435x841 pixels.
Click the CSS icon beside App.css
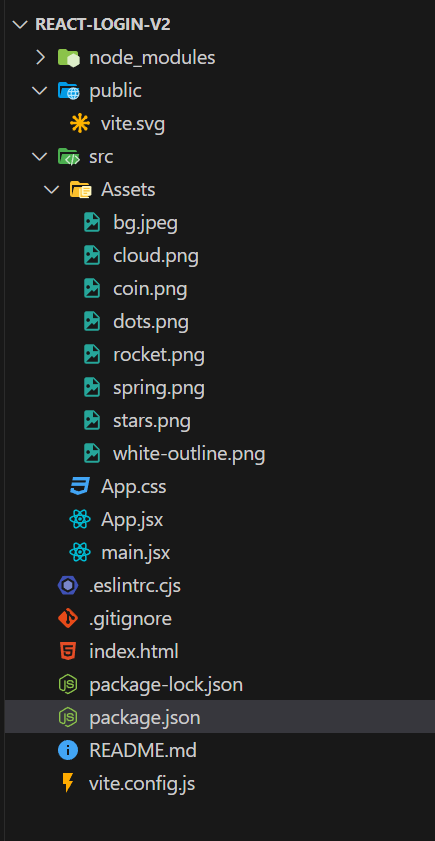80,486
